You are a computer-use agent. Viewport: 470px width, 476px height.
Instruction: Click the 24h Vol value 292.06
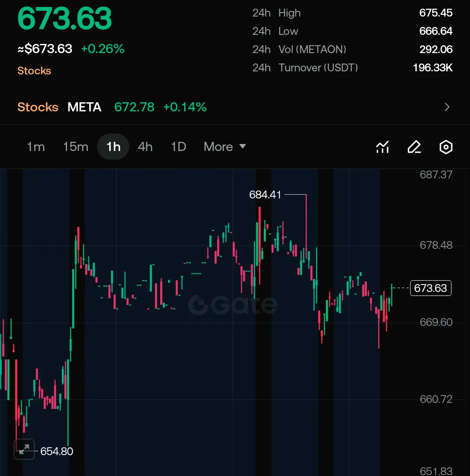tap(436, 49)
